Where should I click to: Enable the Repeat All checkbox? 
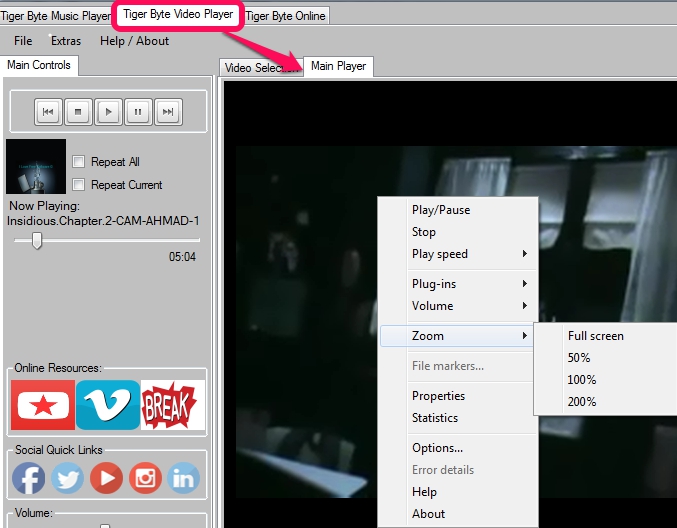pyautogui.click(x=79, y=162)
